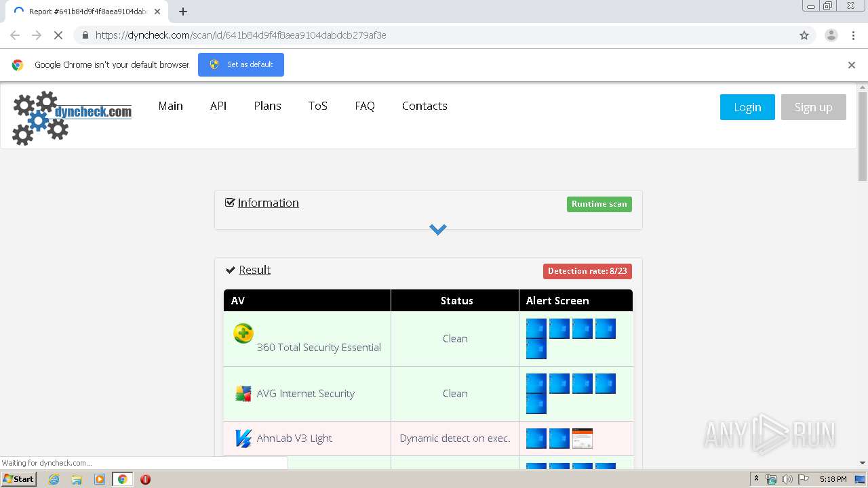
Task: Click the Show desktop button
Action: click(x=861, y=479)
